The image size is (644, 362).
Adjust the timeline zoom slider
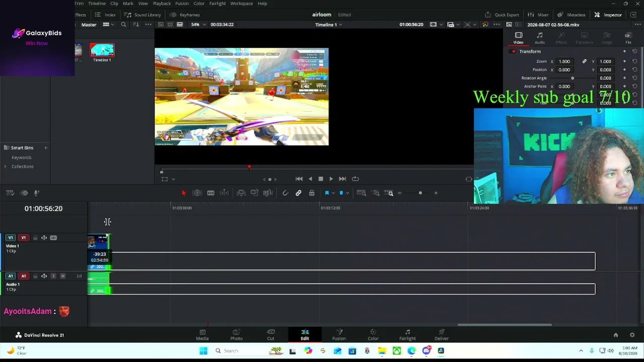(420, 193)
